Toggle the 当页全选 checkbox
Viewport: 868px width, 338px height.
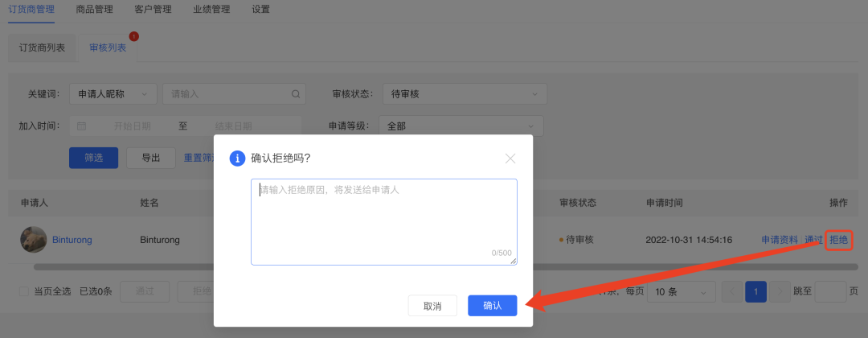(x=24, y=291)
